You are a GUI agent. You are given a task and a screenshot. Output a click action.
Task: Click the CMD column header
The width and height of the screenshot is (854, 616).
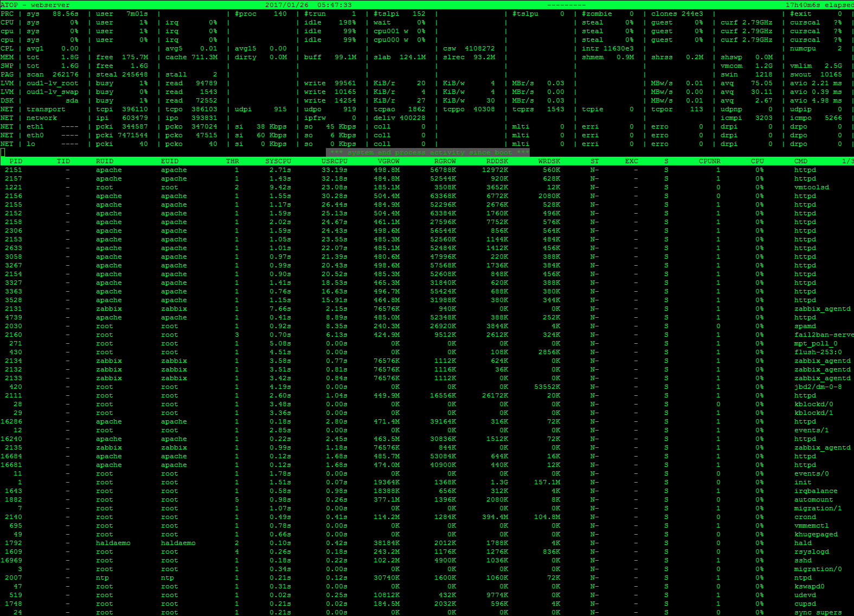800,161
